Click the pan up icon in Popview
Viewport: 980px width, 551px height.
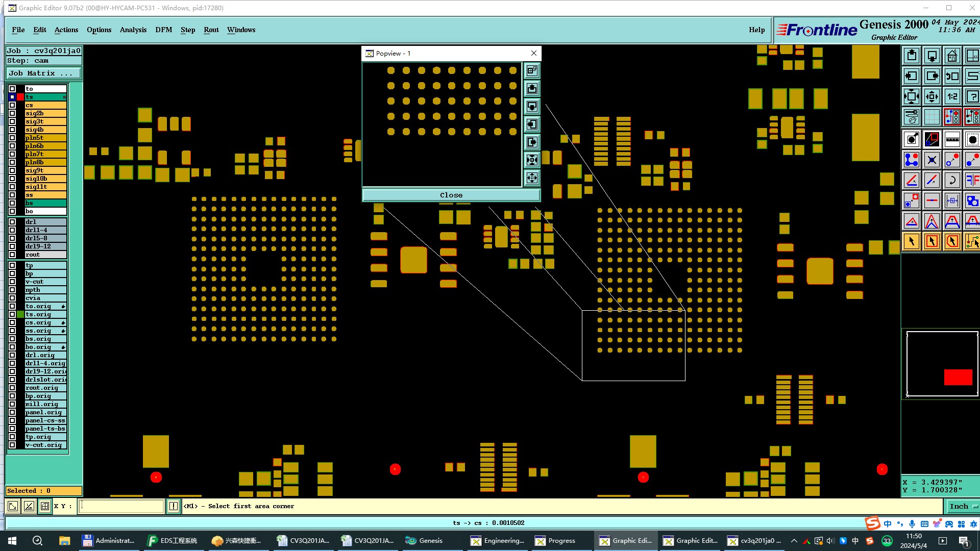pos(532,89)
